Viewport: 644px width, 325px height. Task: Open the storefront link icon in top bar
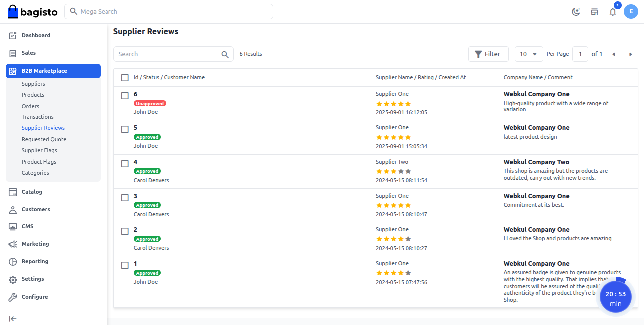(594, 11)
